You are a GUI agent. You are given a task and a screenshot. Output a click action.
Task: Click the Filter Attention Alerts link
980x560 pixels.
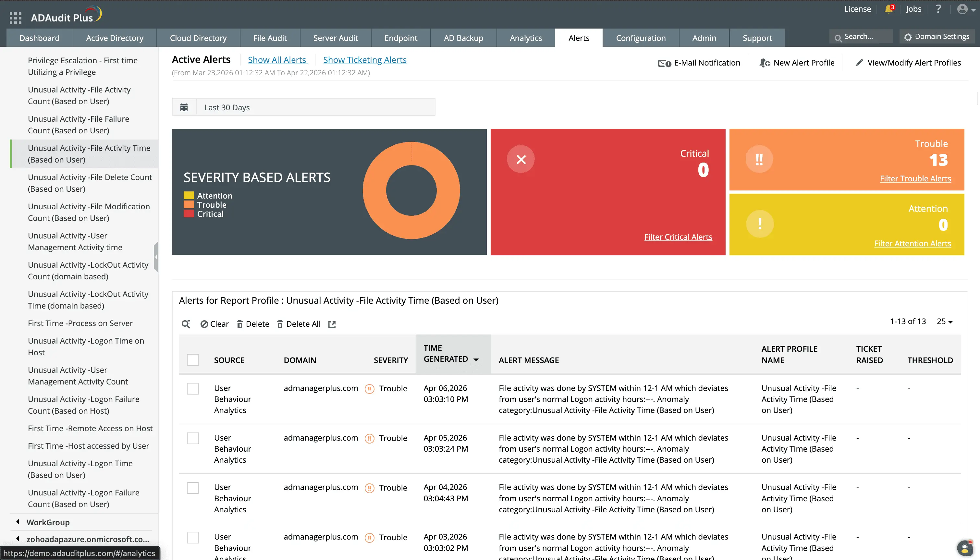coord(912,243)
